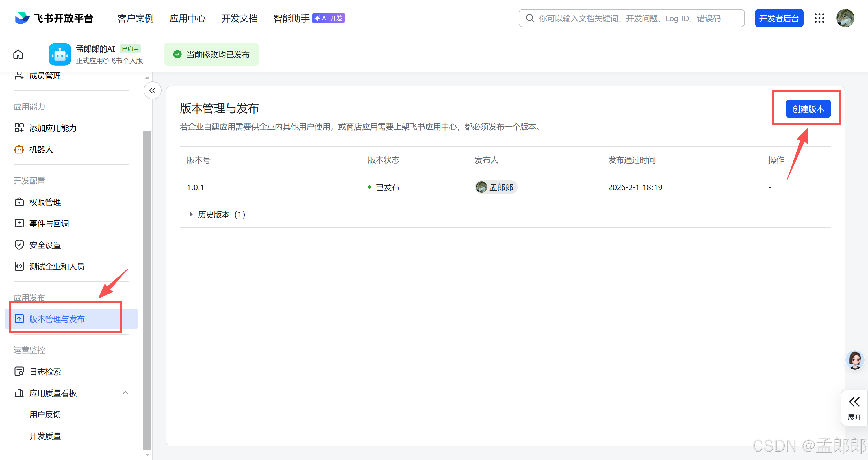The height and width of the screenshot is (460, 868).
Task: Click the user avatar in top right
Action: 845,18
